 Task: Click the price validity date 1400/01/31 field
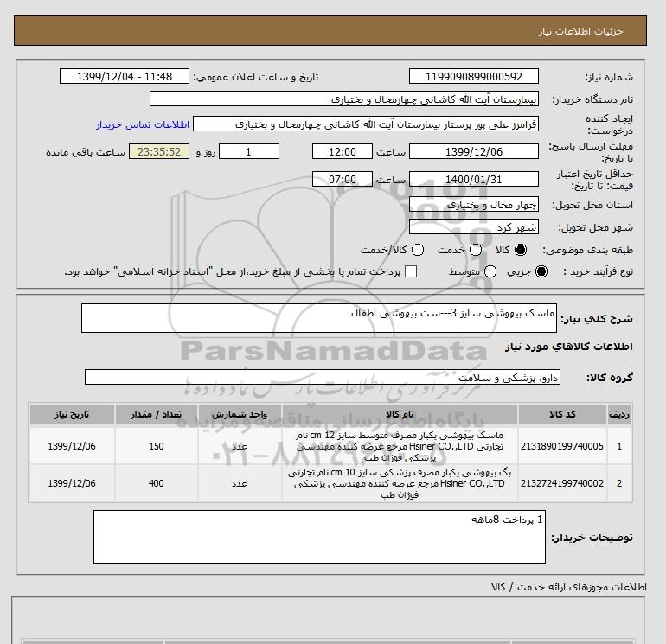474,179
